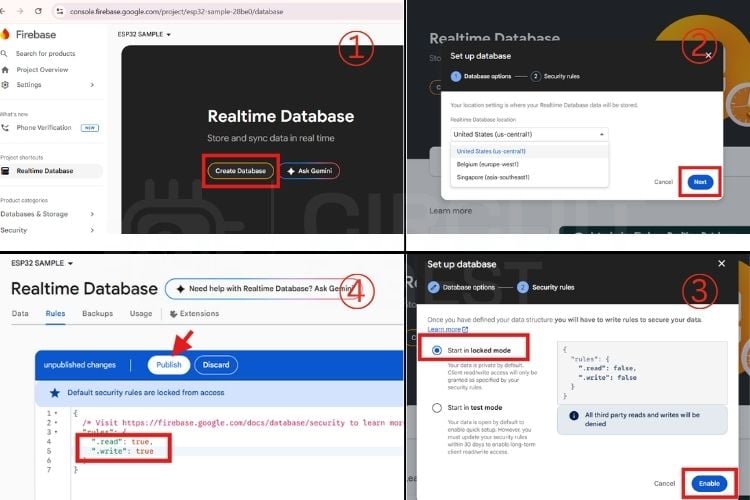Select Realtime Database in project shortcuts
The image size is (750, 500).
coord(50,171)
